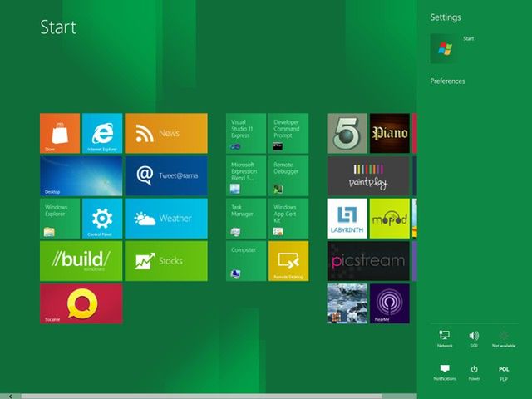
Task: Open the Control Panel gear tile
Action: (x=102, y=219)
